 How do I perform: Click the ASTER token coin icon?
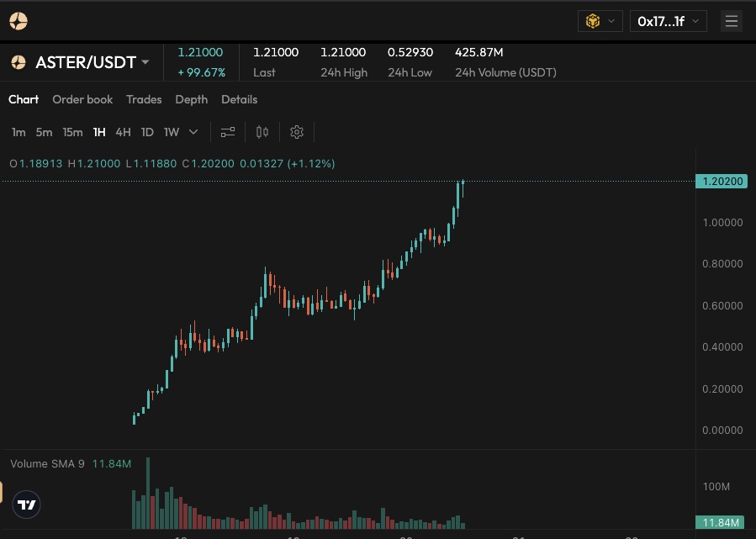(x=18, y=61)
